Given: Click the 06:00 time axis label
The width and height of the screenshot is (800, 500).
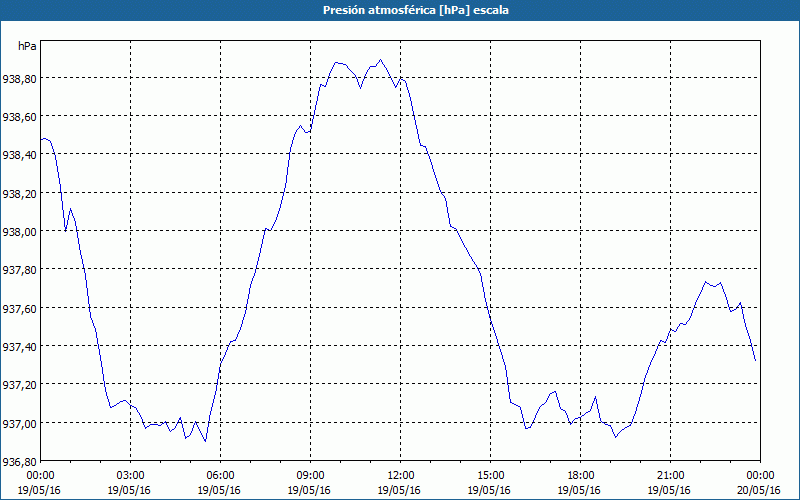Looking at the screenshot, I should (220, 476).
